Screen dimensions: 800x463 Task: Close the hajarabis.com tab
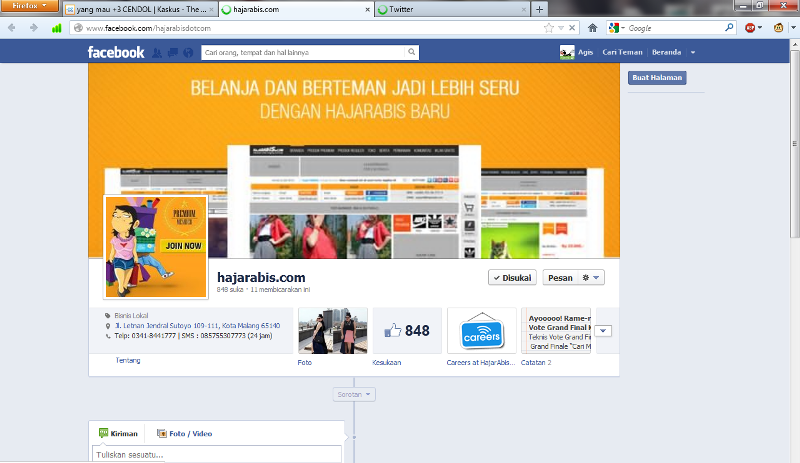pos(367,10)
